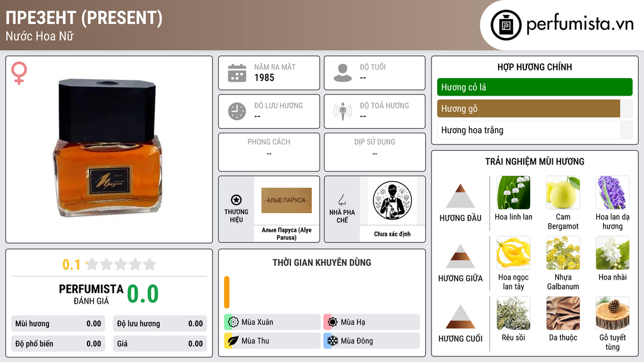Select the Mùa Xuân season label
644x362 pixels.
pyautogui.click(x=257, y=322)
